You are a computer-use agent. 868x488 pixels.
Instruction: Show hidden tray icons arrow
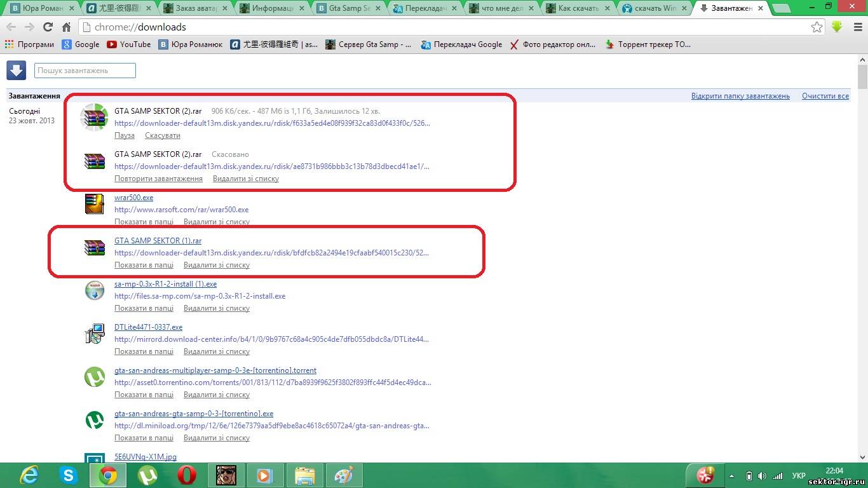click(732, 475)
